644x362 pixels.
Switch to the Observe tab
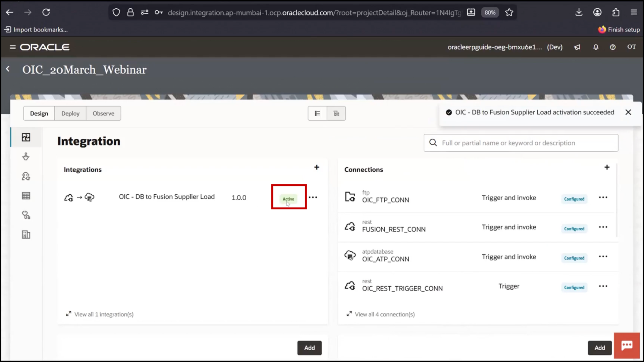(x=103, y=113)
